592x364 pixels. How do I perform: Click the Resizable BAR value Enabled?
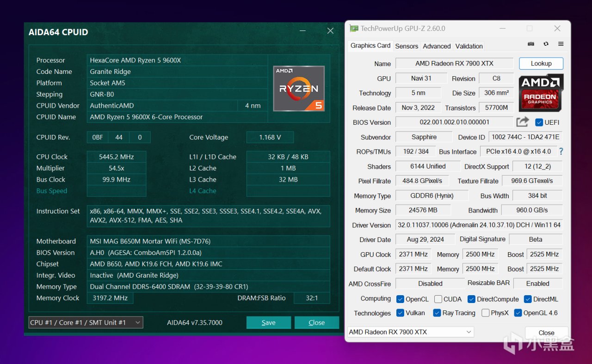click(x=537, y=283)
